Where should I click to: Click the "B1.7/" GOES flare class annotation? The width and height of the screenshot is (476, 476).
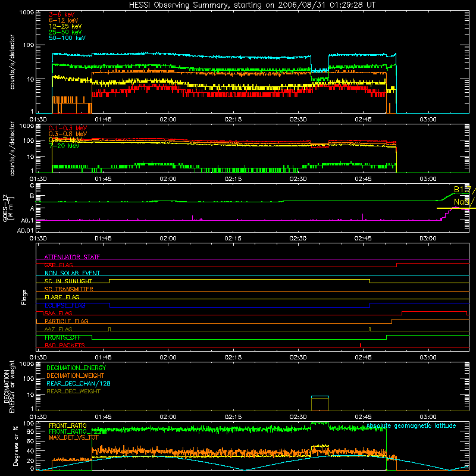click(x=465, y=189)
